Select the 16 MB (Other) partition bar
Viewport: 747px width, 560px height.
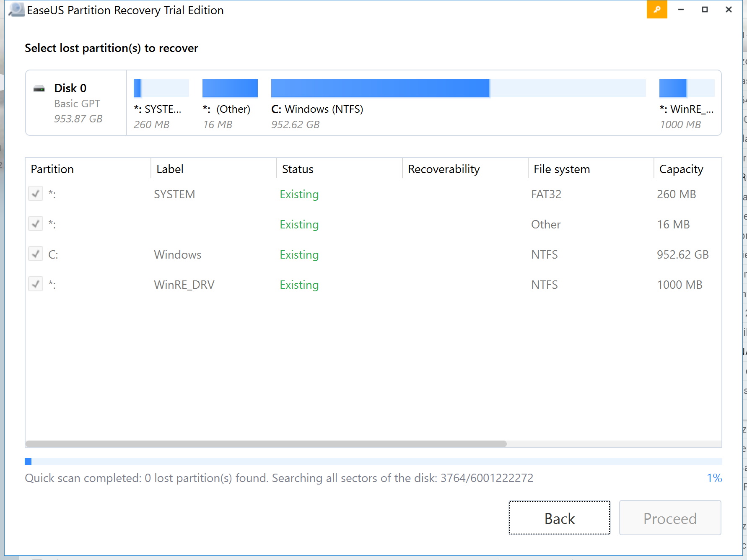(x=230, y=88)
